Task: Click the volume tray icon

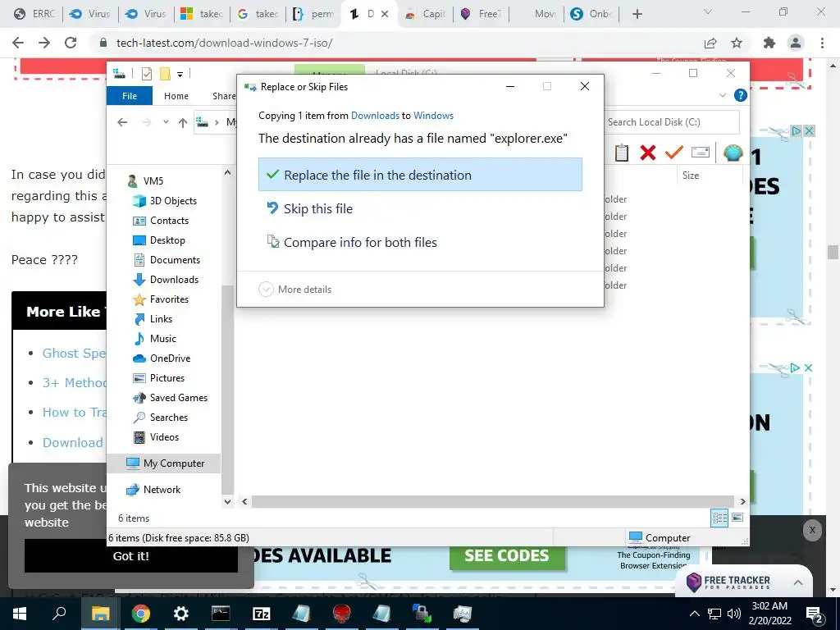Action: coord(734,614)
